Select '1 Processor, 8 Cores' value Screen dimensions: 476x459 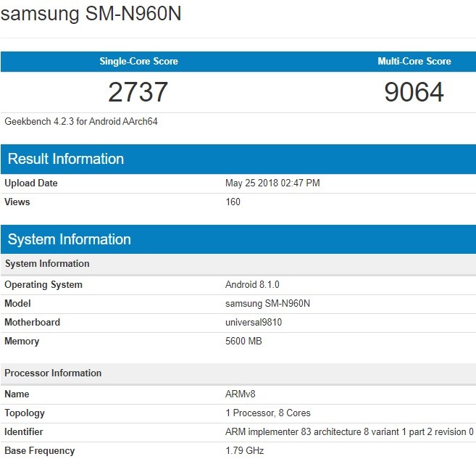pos(268,413)
